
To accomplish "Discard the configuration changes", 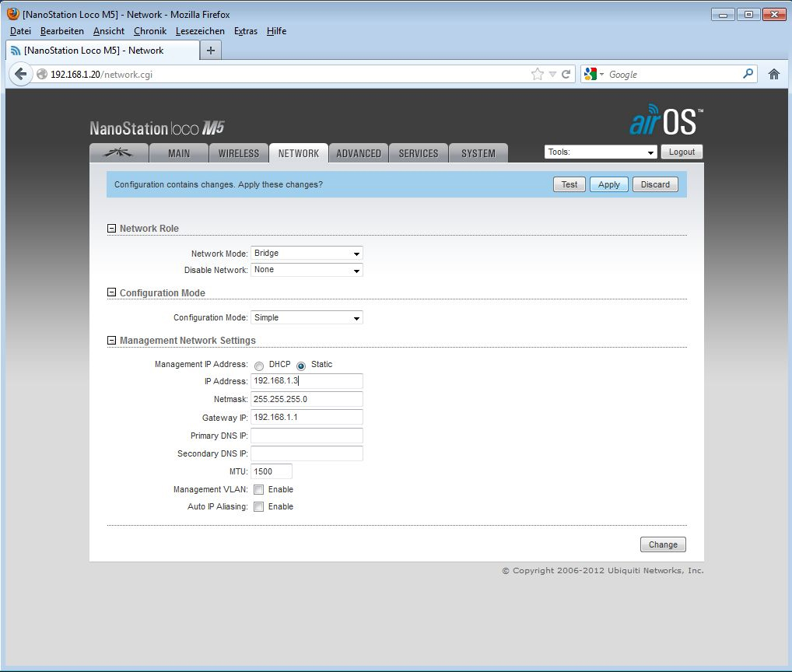I will pyautogui.click(x=655, y=184).
